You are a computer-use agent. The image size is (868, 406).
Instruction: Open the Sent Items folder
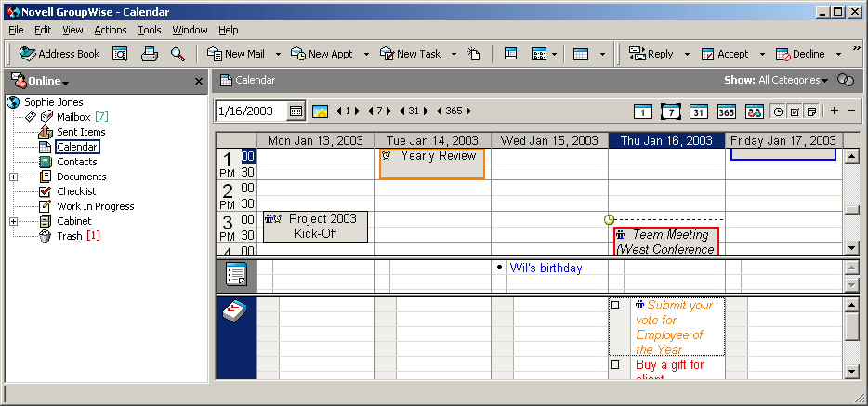coord(81,132)
